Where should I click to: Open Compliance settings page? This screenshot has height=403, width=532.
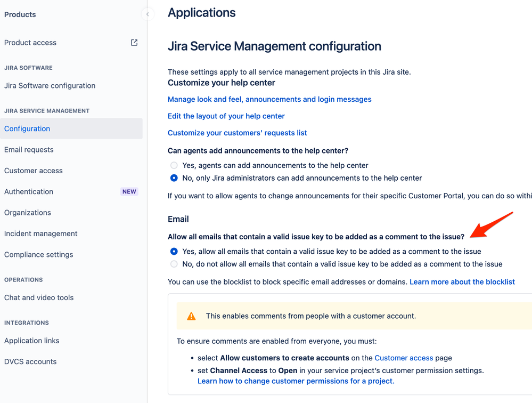tap(39, 255)
